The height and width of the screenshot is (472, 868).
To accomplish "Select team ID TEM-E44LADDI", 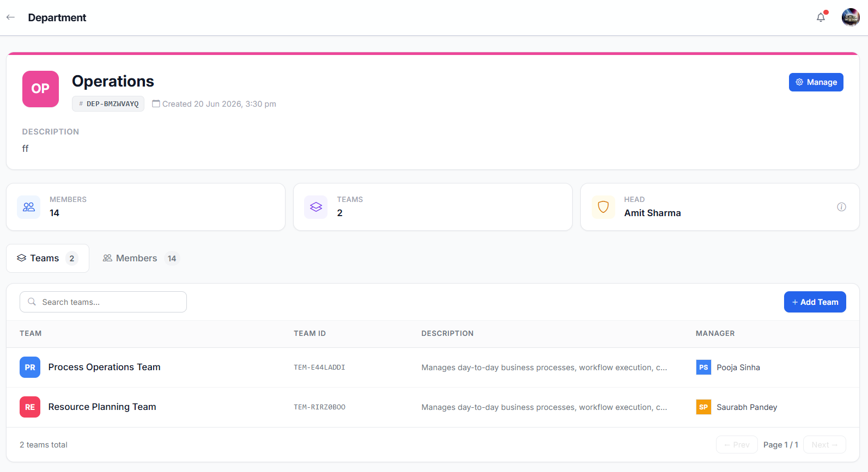I will [319, 367].
